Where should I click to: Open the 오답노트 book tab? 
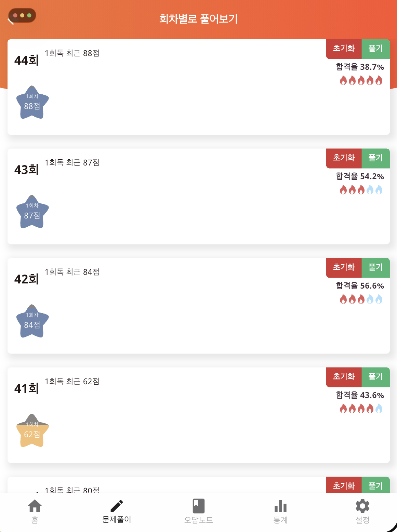coord(199,511)
